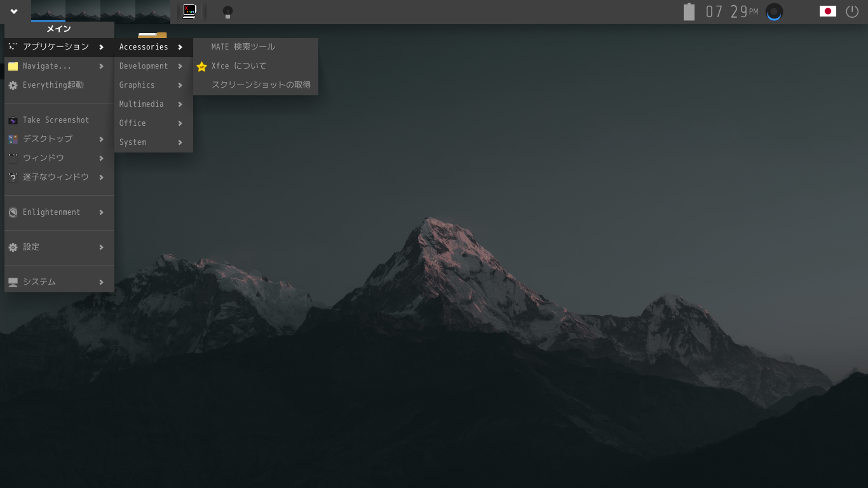The height and width of the screenshot is (488, 868).
Task: Click the gear icon beside 設定
Action: pos(13,247)
